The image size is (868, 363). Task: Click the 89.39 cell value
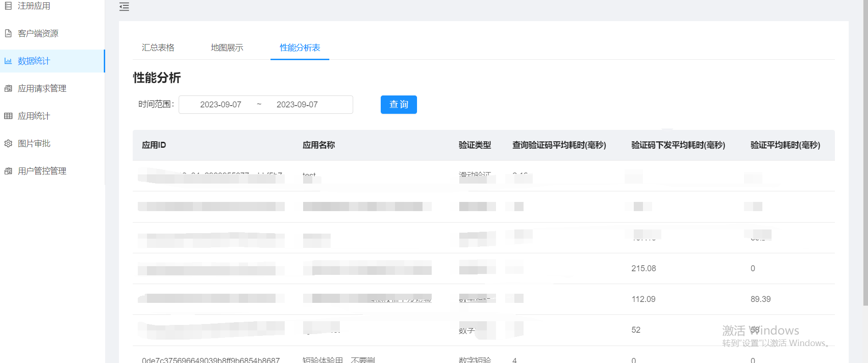pyautogui.click(x=761, y=299)
